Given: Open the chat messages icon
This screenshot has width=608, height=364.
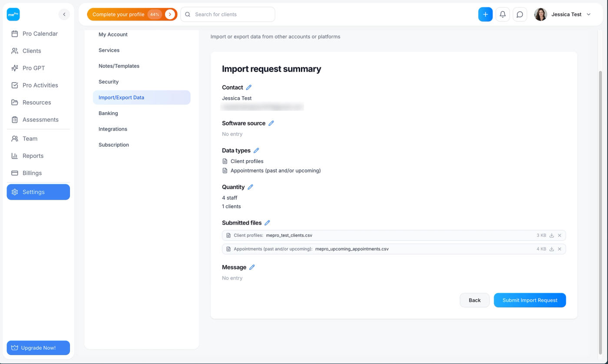Looking at the screenshot, I should point(520,14).
